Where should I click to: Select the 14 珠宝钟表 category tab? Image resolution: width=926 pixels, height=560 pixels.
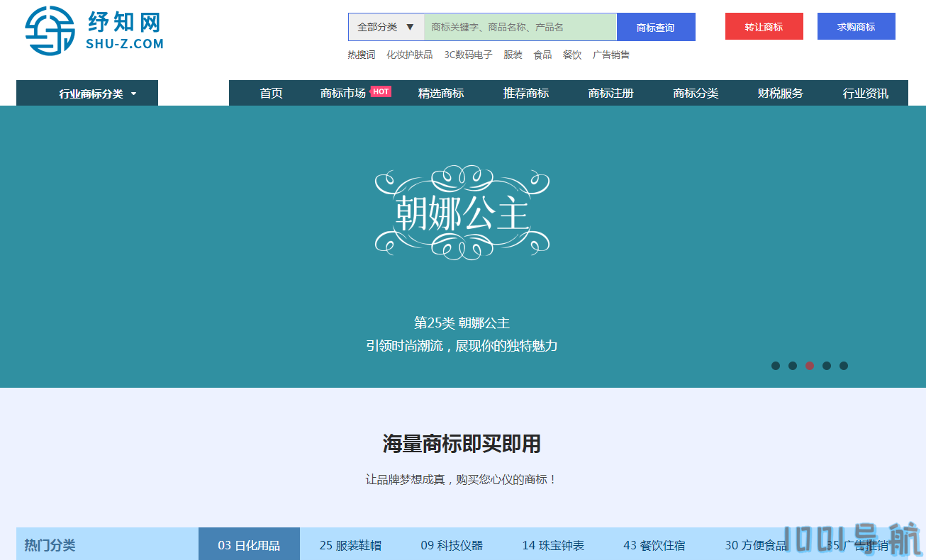coord(553,544)
